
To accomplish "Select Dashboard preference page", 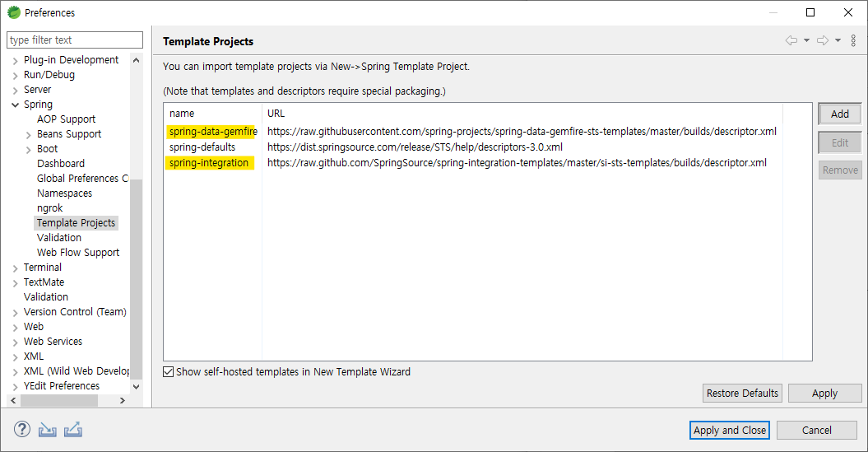I will [x=61, y=163].
